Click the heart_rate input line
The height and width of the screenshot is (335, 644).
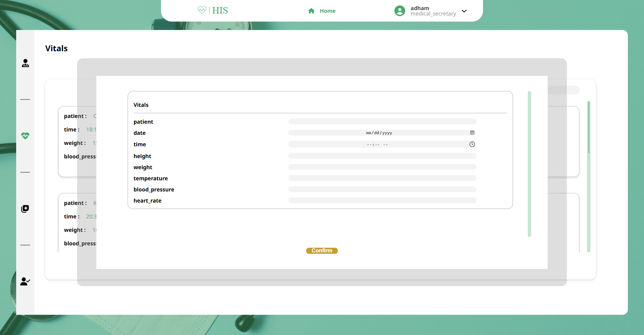click(x=382, y=200)
